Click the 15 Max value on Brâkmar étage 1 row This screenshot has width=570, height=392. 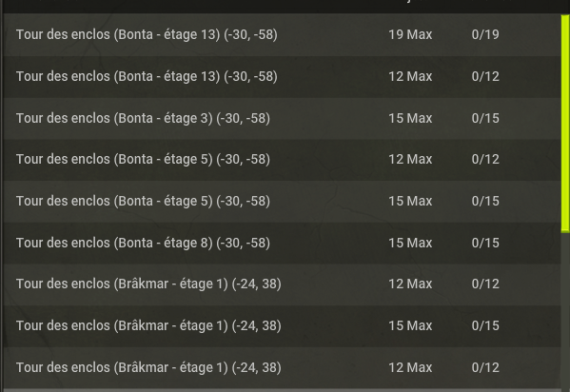pyautogui.click(x=410, y=325)
